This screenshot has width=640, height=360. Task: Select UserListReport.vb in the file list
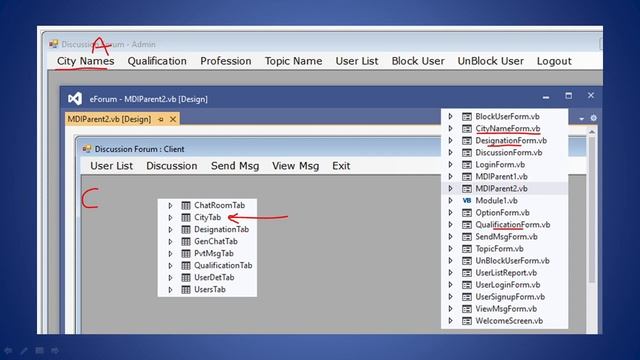[x=506, y=273]
